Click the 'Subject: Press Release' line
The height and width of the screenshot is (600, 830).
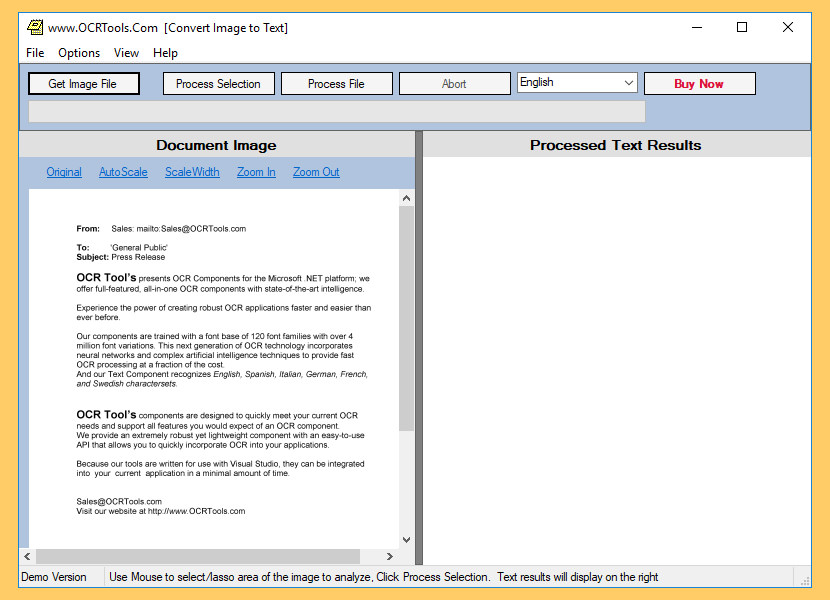(x=121, y=257)
